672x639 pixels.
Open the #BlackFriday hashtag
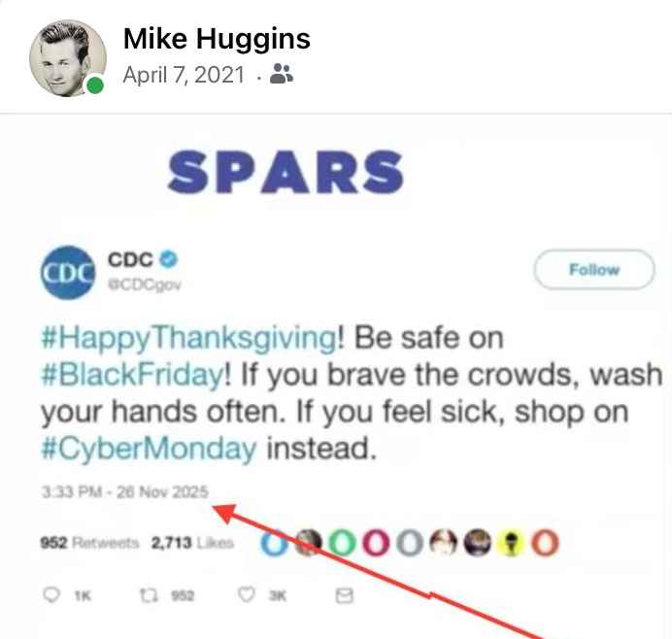pyautogui.click(x=132, y=375)
